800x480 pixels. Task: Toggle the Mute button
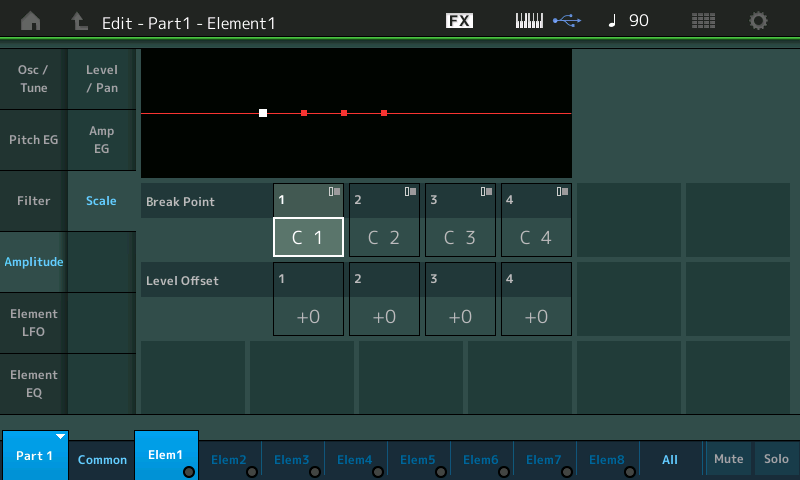click(728, 458)
